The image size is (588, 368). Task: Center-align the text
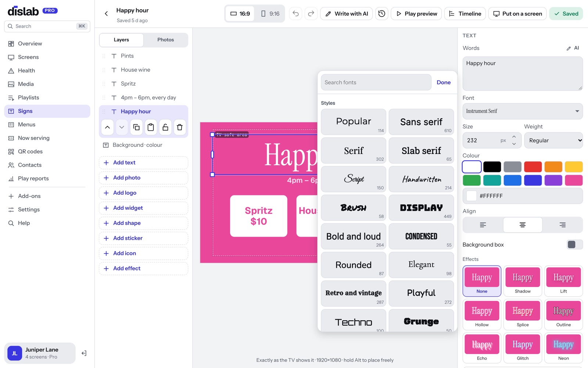click(523, 225)
